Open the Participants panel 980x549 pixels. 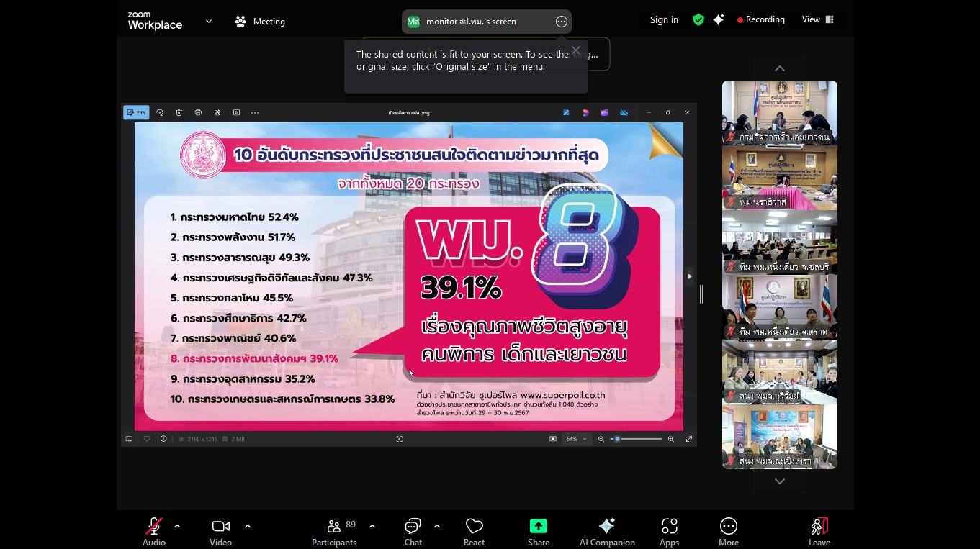coord(334,531)
